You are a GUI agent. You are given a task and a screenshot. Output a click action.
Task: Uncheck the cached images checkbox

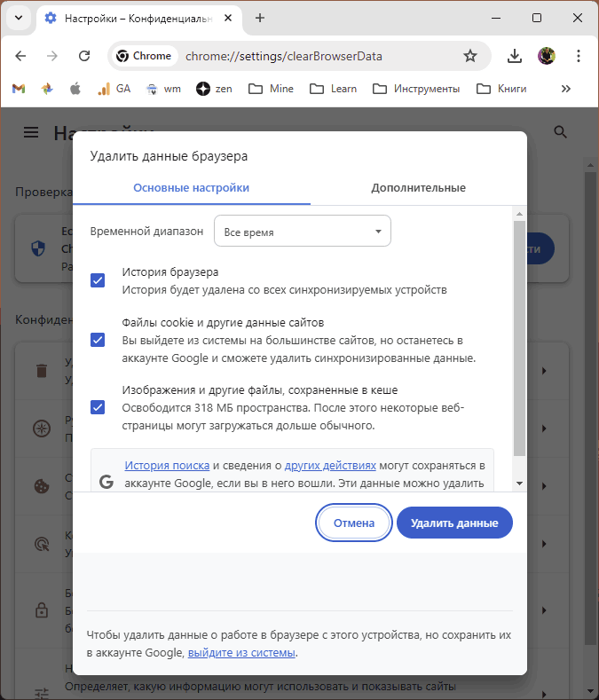(98, 407)
